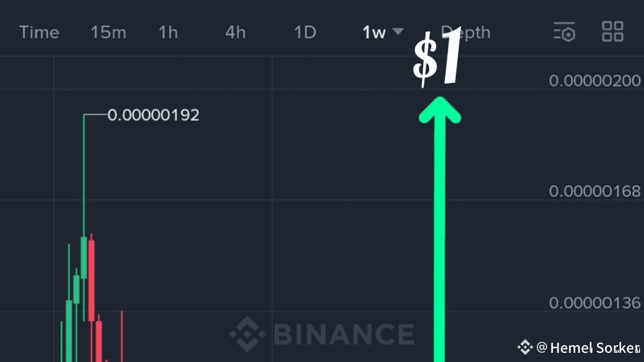Click the 0.00000136 price axis label
Screen dimensions: 644x362
pyautogui.click(x=595, y=302)
